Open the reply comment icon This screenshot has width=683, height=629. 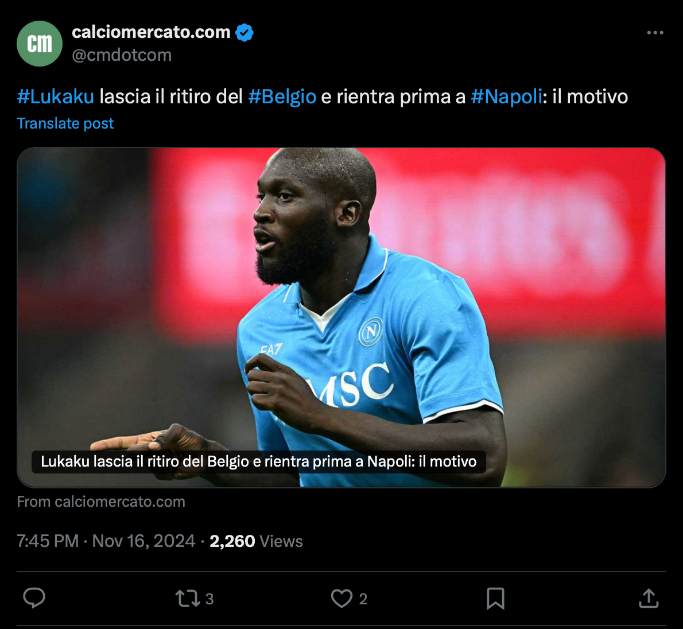pyautogui.click(x=34, y=598)
